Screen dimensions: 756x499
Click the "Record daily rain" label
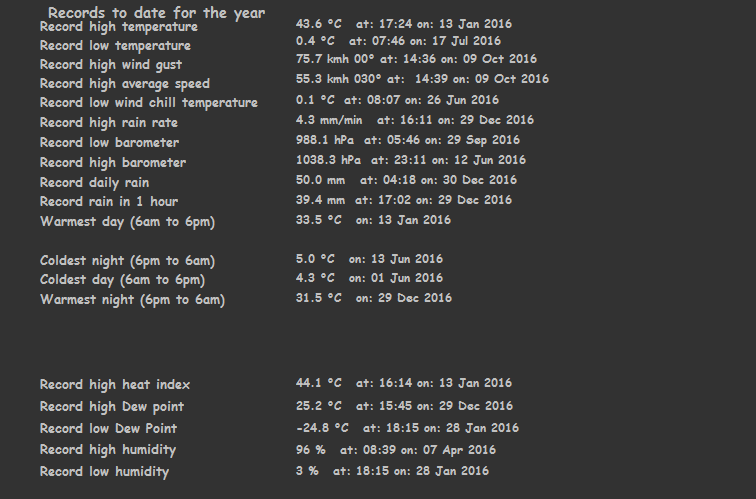pos(94,182)
